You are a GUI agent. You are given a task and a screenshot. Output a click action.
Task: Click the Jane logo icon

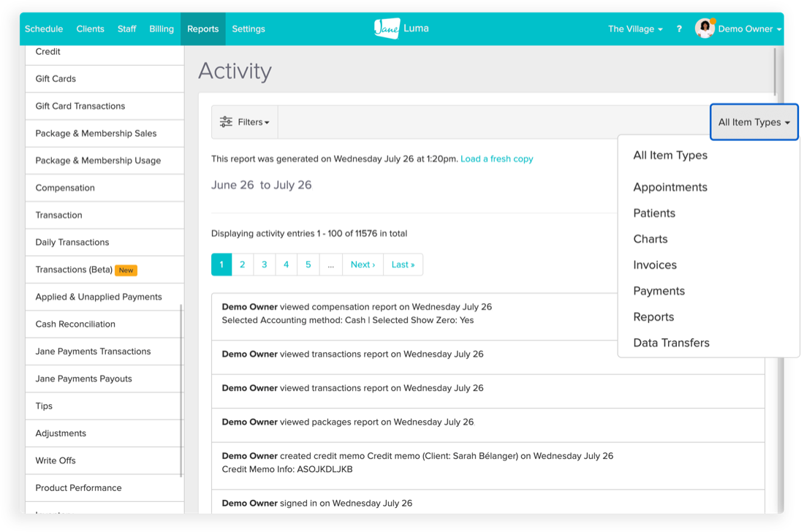point(387,28)
